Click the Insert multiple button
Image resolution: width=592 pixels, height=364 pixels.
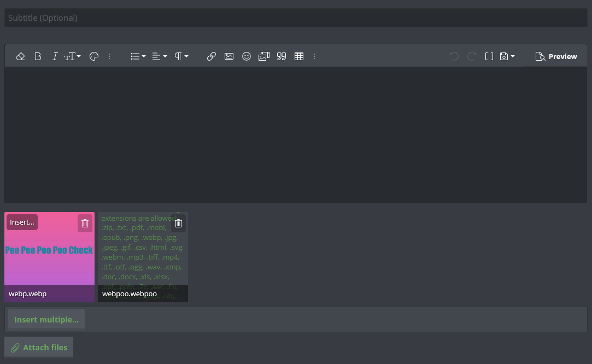click(46, 319)
